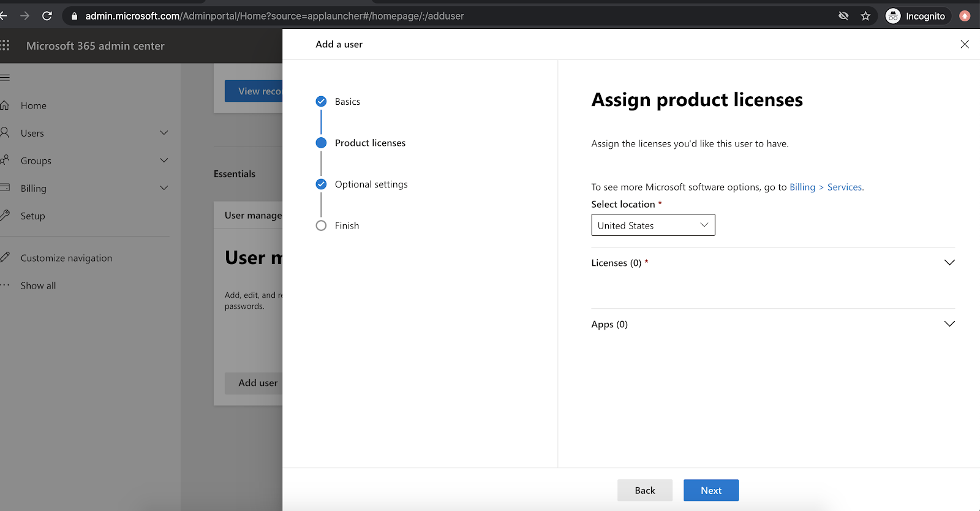This screenshot has height=511, width=980.
Task: Click the Next button
Action: point(711,490)
